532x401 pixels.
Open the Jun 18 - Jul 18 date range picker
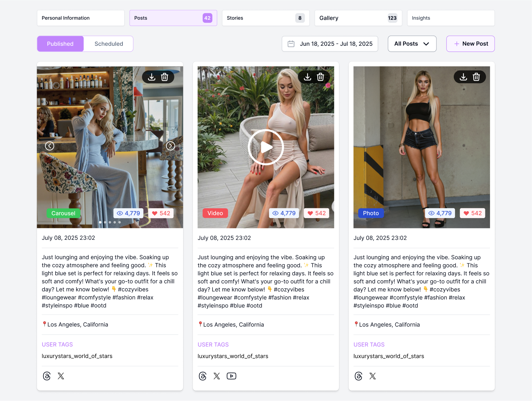(330, 44)
